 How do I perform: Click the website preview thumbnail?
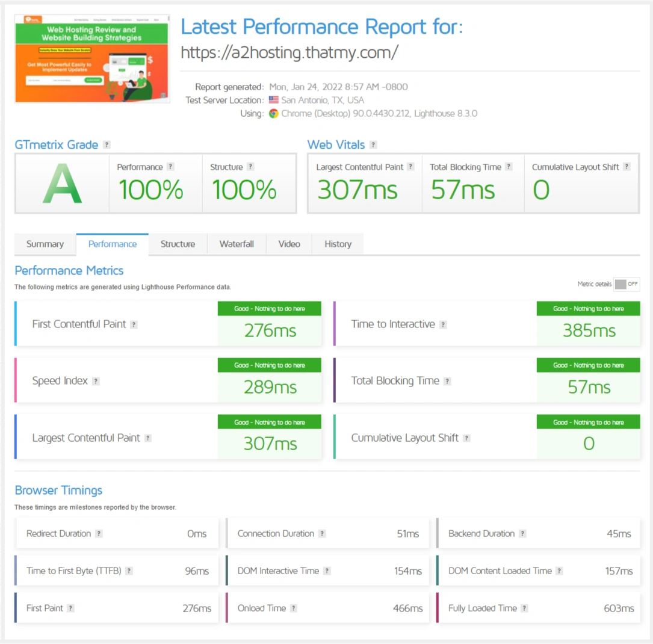click(92, 58)
